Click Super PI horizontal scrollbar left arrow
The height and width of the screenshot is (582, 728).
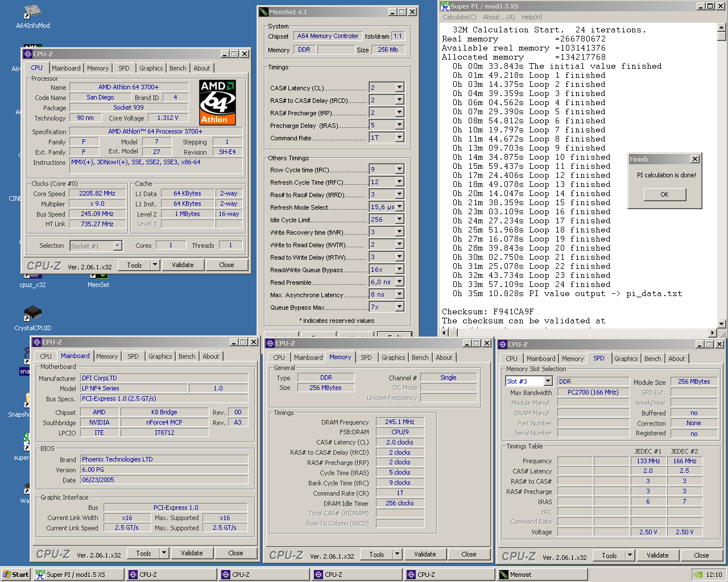pos(445,332)
